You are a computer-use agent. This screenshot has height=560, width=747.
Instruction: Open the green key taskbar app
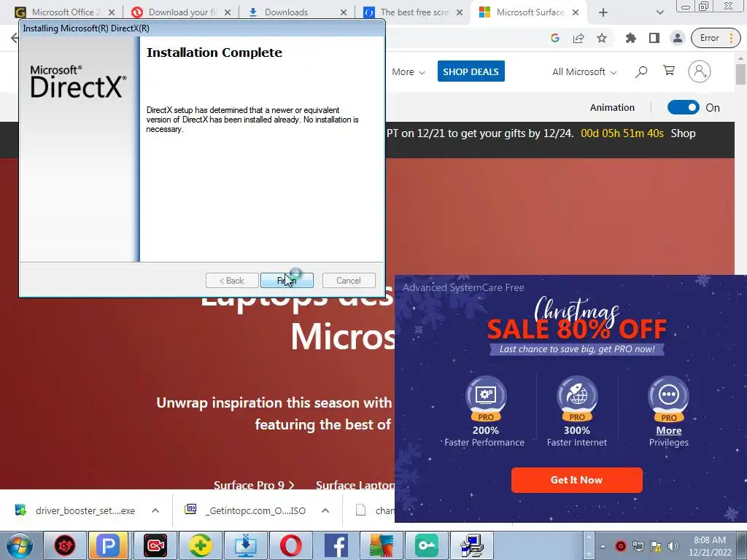tap(426, 545)
